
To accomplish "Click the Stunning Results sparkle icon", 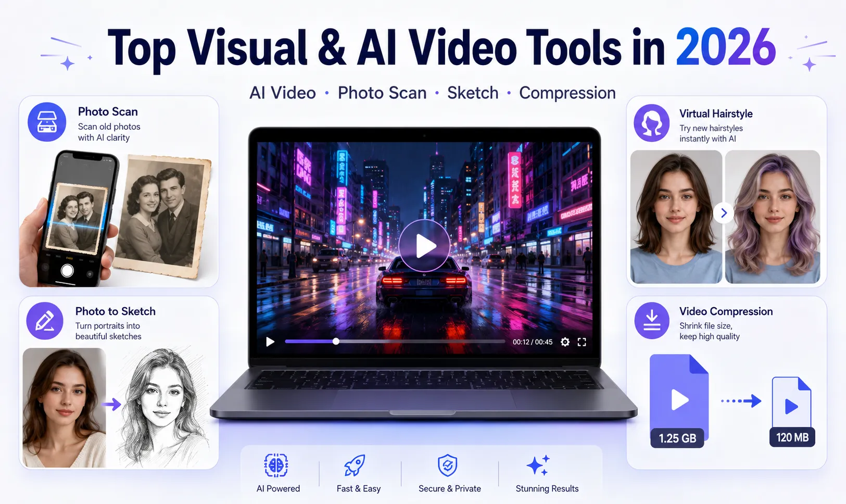I will click(538, 464).
